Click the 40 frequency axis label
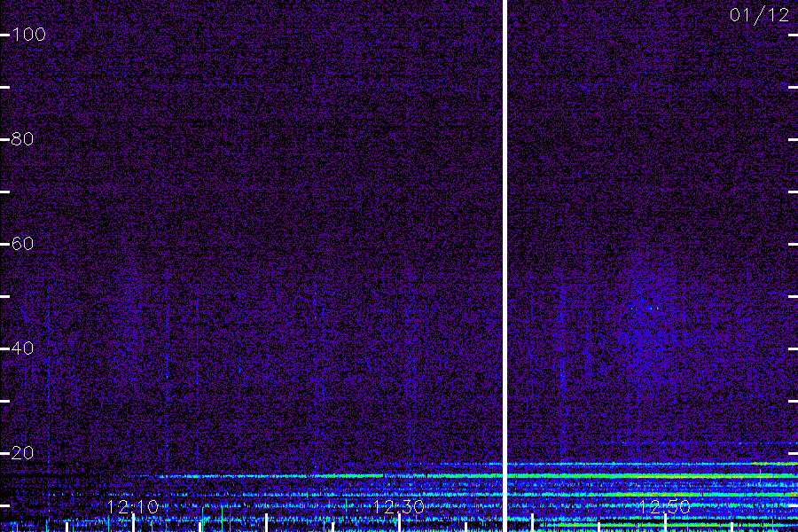Screen dimensions: 798x532 [x=22, y=348]
